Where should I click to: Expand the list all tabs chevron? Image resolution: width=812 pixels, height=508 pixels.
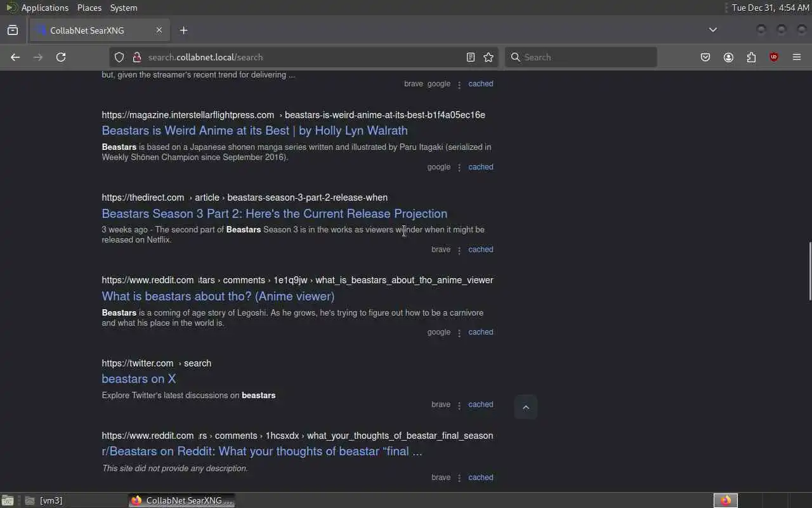pyautogui.click(x=713, y=30)
